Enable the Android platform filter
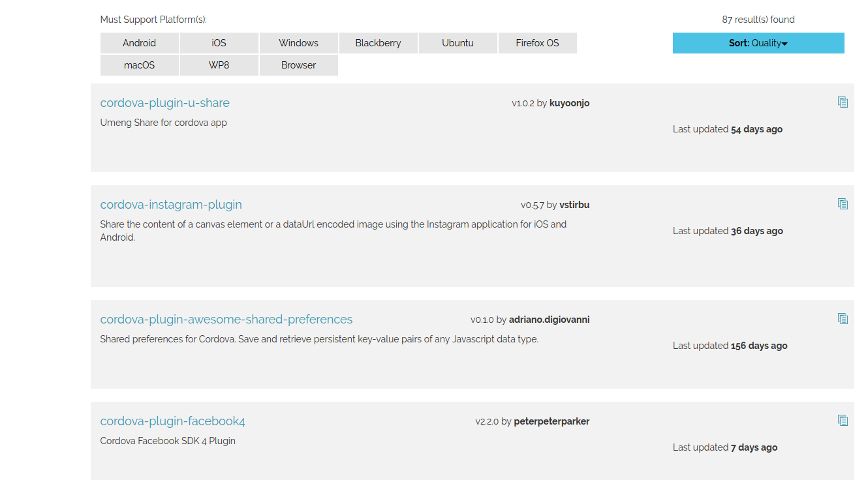This screenshot has height=480, width=868. tap(139, 42)
